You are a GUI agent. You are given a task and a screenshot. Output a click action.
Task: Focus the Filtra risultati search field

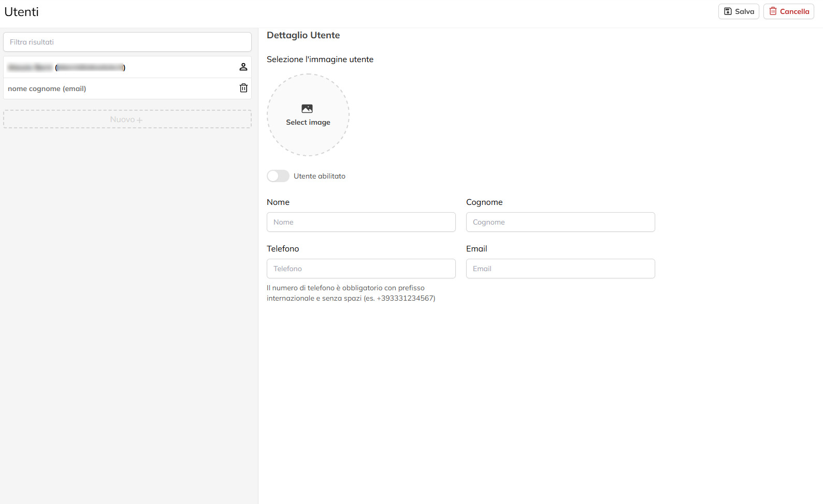coord(127,42)
